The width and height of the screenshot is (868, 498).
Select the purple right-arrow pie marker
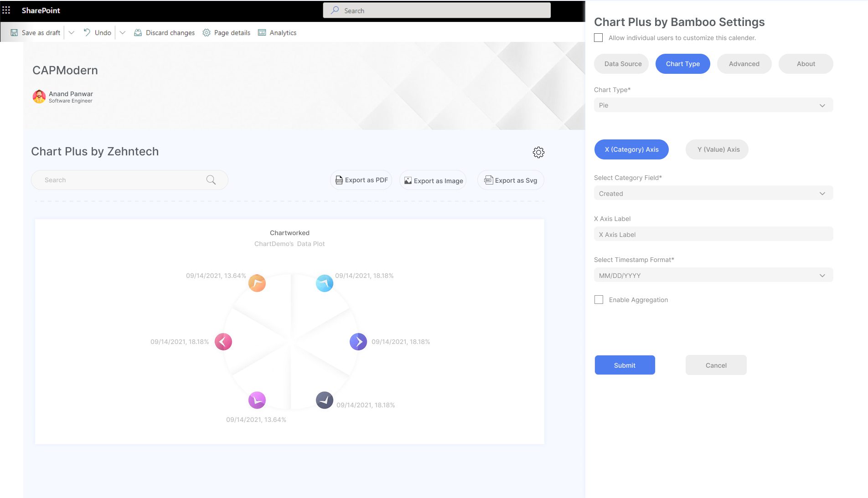tap(358, 342)
